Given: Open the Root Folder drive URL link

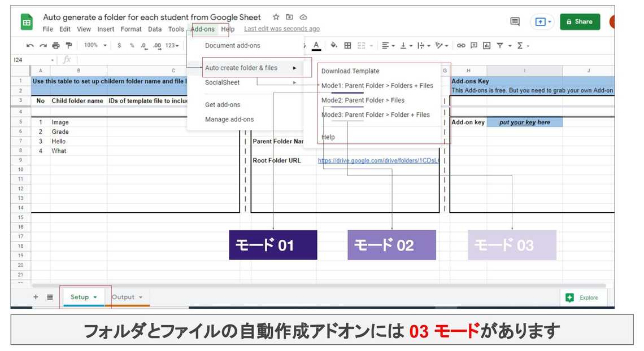Looking at the screenshot, I should click(x=378, y=160).
